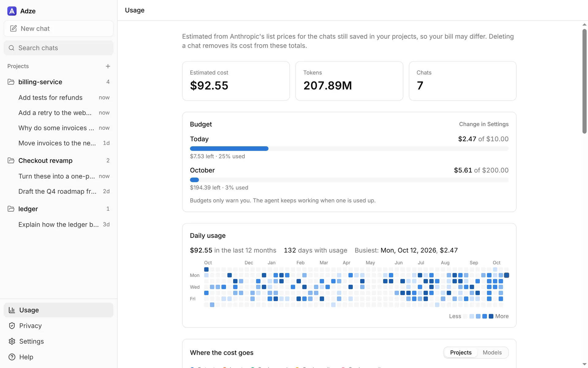Image resolution: width=588 pixels, height=368 pixels.
Task: Click the billing-service folder icon
Action: (x=11, y=82)
